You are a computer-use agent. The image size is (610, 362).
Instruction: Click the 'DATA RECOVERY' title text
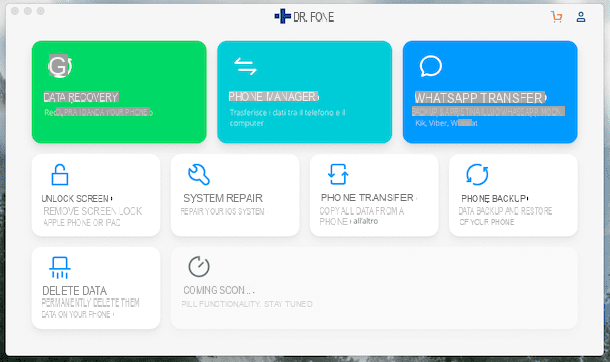(x=81, y=97)
